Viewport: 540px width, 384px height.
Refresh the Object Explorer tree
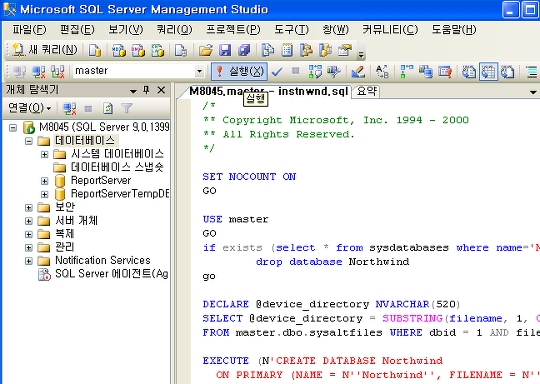click(108, 109)
